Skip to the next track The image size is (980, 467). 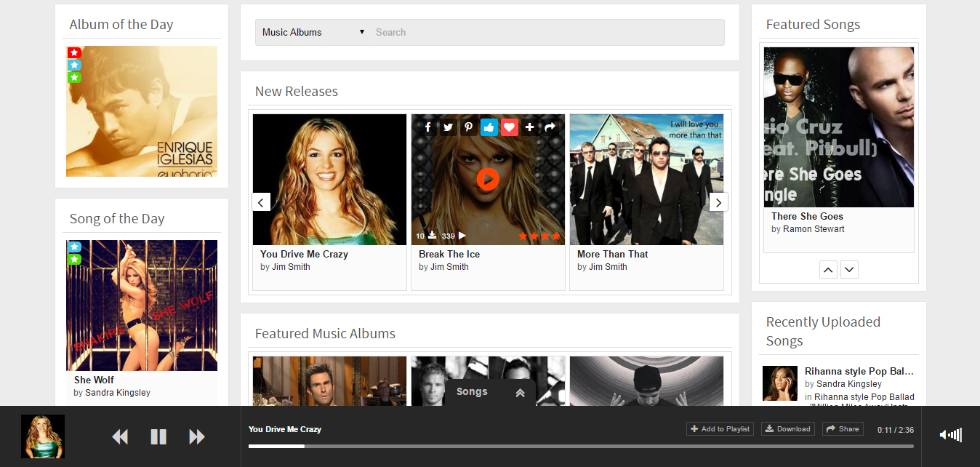(197, 436)
